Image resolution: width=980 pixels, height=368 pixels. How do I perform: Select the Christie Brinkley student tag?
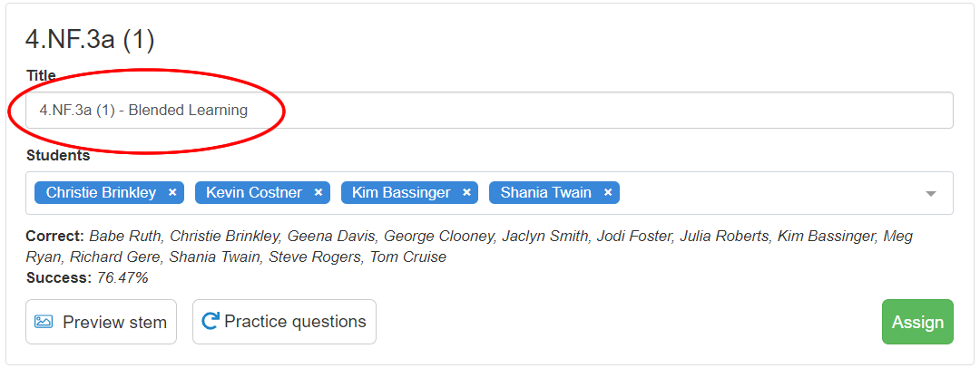tap(101, 192)
